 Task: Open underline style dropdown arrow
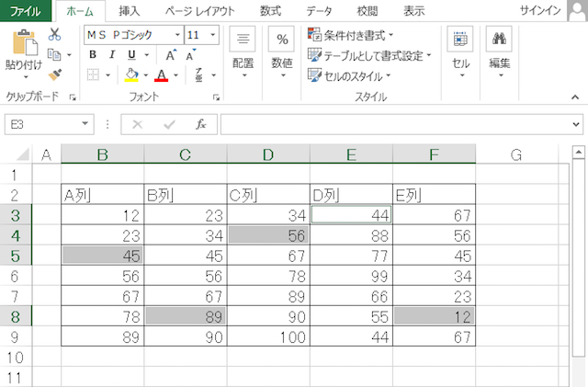pos(147,55)
